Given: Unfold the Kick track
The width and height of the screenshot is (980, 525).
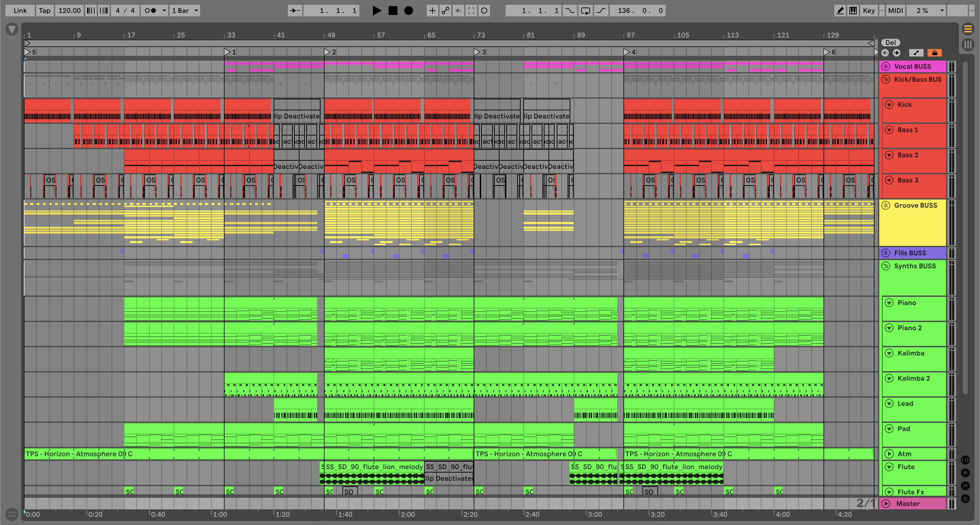Looking at the screenshot, I should coord(889,104).
